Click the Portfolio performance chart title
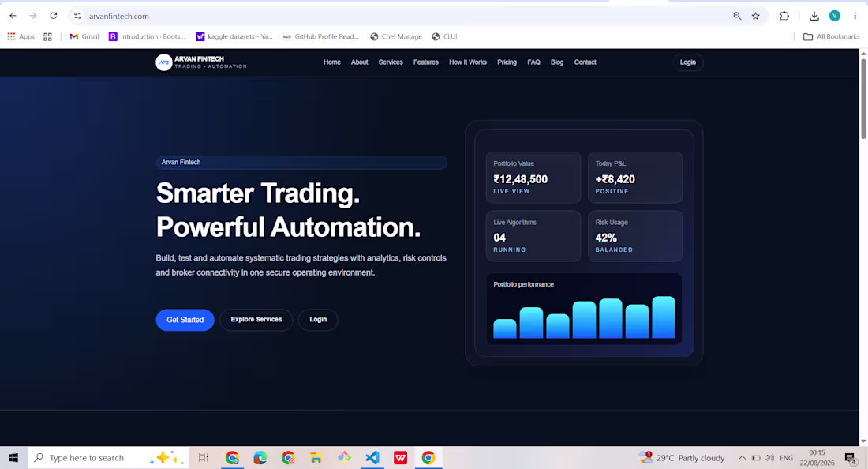This screenshot has width=868, height=469. 524,284
